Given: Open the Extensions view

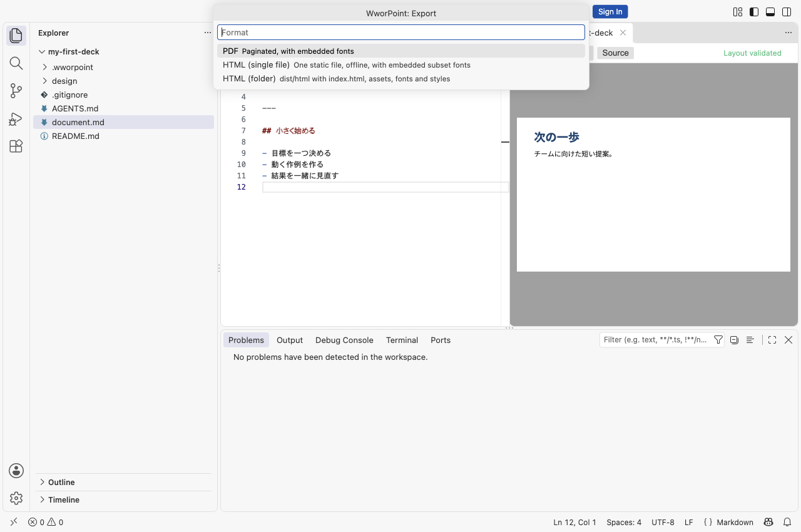Looking at the screenshot, I should click(16, 146).
